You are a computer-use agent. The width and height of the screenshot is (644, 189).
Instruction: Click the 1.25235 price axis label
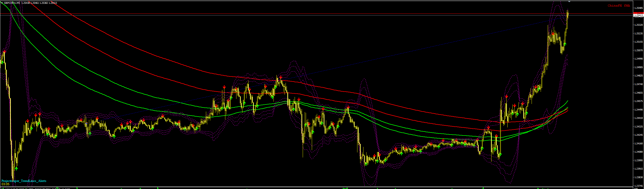tap(638, 33)
